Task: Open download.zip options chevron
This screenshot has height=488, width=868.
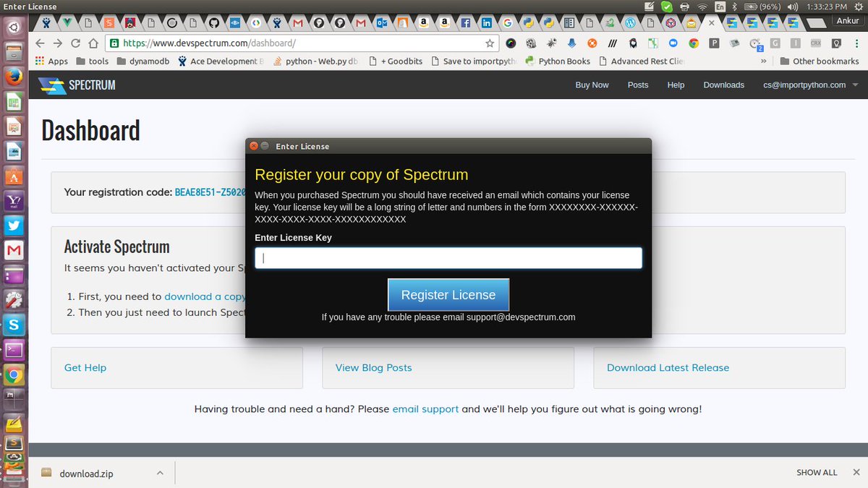Action: click(x=160, y=473)
